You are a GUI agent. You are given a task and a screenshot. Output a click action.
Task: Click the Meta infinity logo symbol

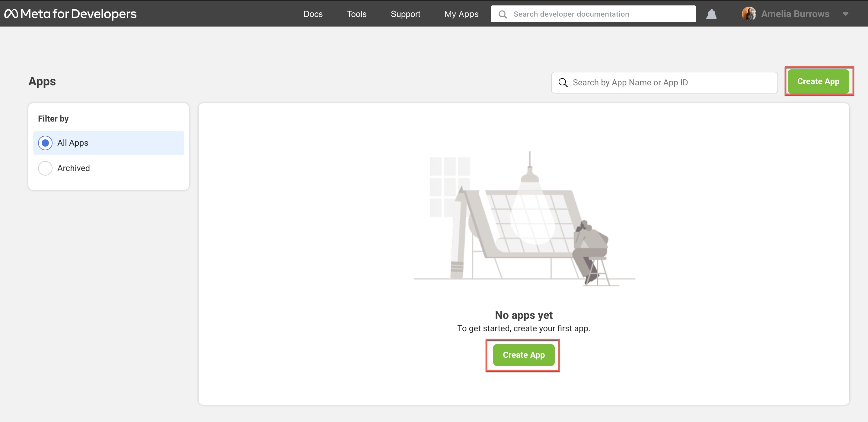[11, 14]
